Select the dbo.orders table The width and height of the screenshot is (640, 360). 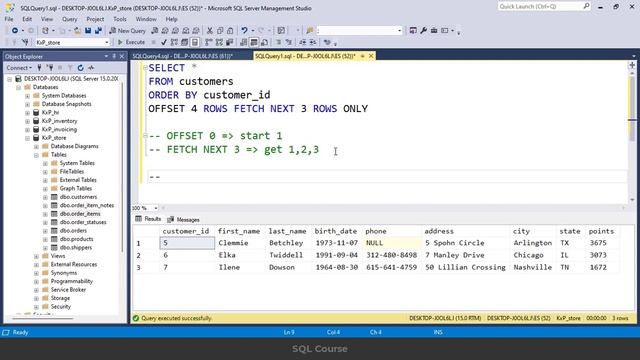pyautogui.click(x=73, y=231)
